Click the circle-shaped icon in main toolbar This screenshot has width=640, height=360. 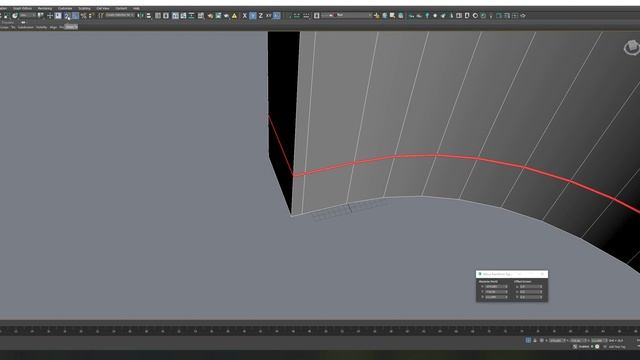[475, 16]
